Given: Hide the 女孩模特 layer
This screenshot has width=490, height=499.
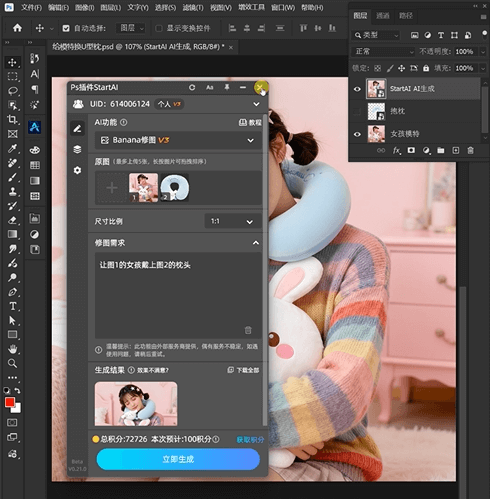Looking at the screenshot, I should (357, 134).
